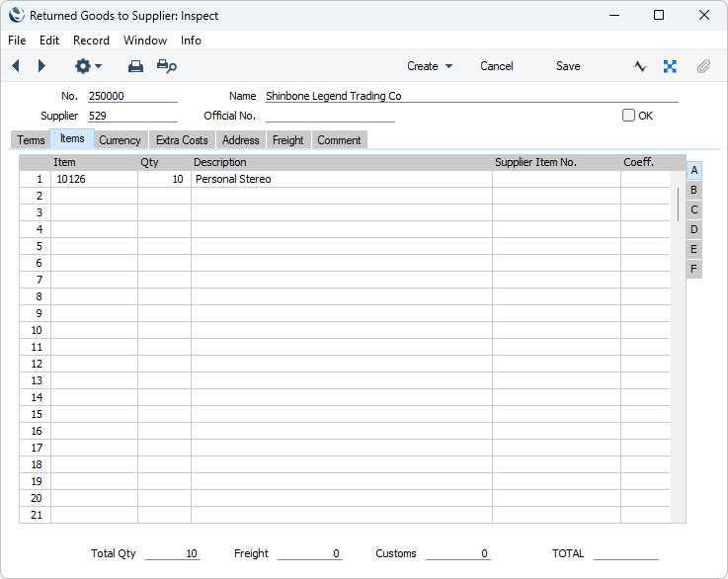Open the gear operations menu
The width and height of the screenshot is (728, 579).
(88, 66)
